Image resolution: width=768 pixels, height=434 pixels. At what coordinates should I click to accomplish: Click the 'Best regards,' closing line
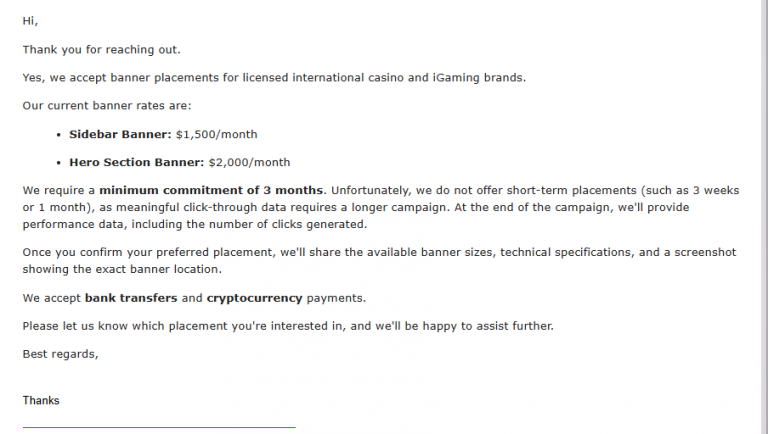60,354
